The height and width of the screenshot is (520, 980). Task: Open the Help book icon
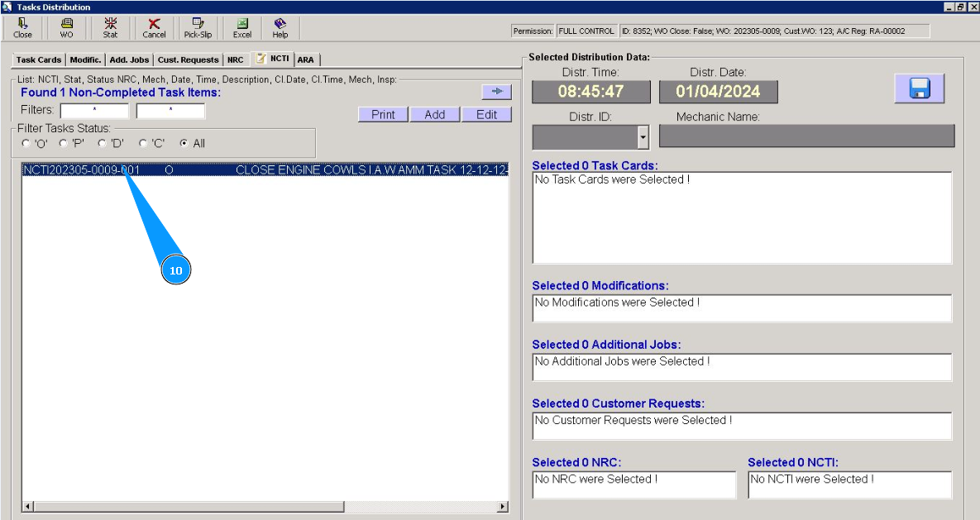[280, 28]
